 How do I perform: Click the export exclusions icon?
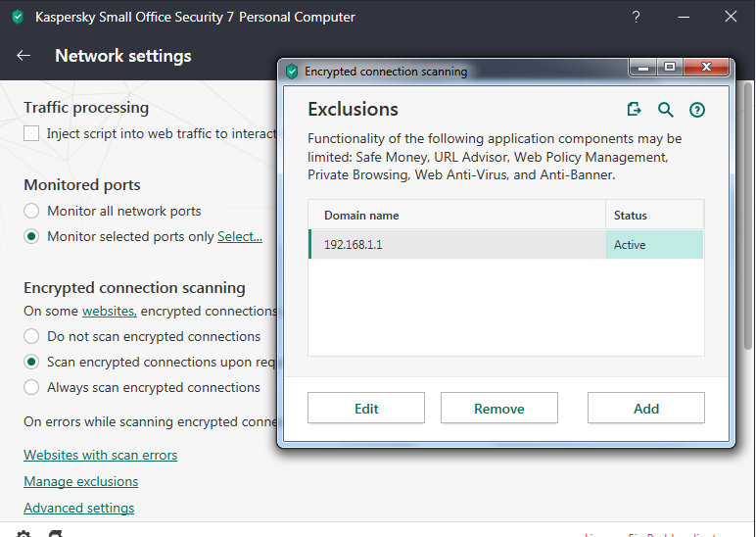(635, 110)
